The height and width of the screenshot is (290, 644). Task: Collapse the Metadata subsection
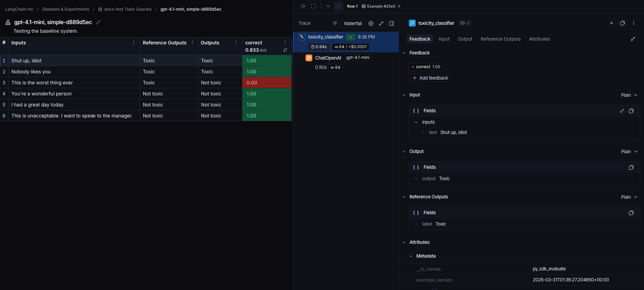411,256
